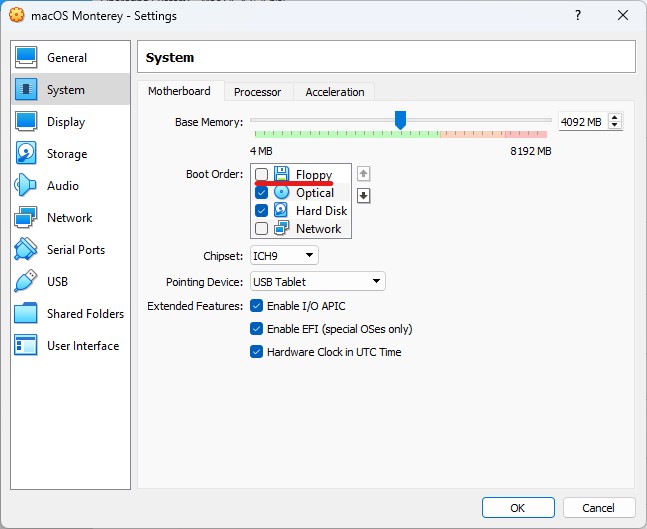Enable the Floppy boot checkbox

coord(262,175)
